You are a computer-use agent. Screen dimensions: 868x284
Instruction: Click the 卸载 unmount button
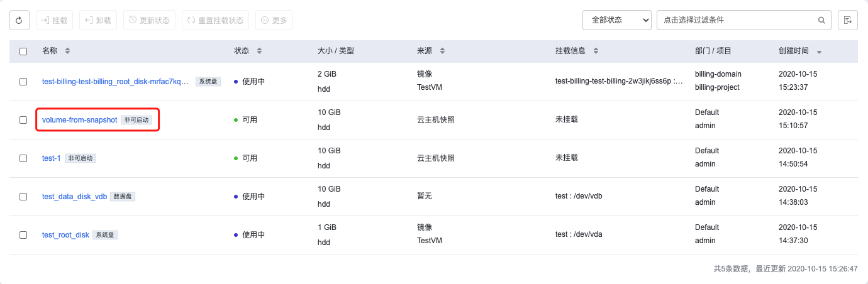coord(97,20)
